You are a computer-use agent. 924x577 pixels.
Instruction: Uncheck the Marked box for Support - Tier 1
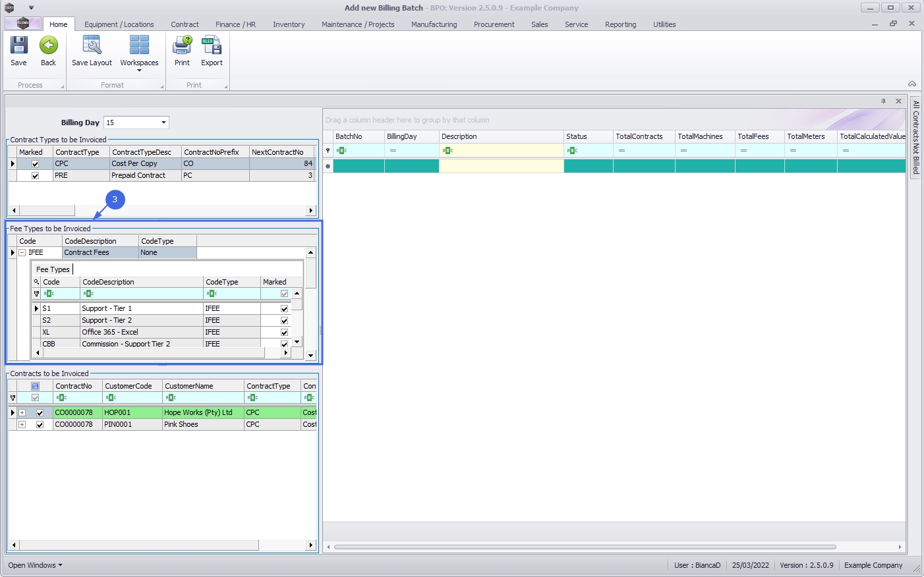tap(284, 309)
